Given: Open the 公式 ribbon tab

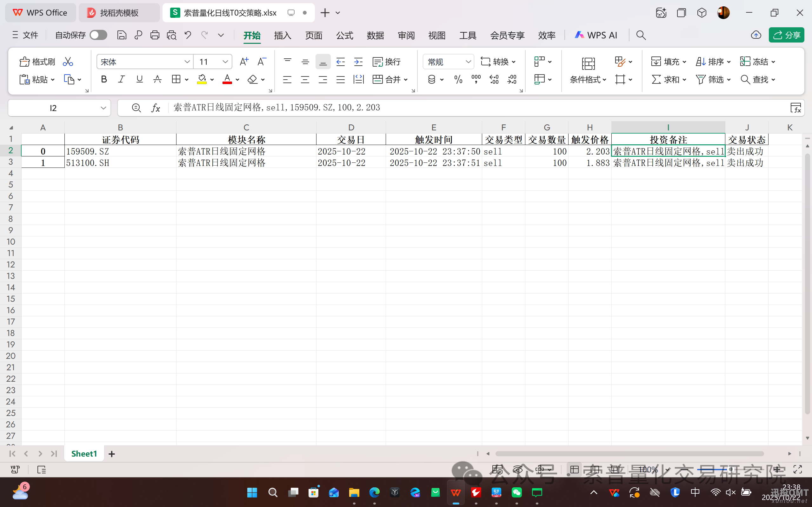Looking at the screenshot, I should [x=344, y=35].
